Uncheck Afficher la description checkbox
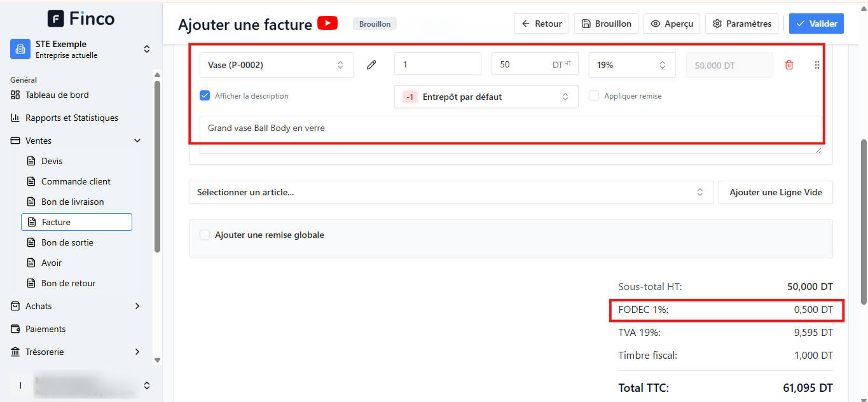The image size is (868, 402). [x=205, y=95]
